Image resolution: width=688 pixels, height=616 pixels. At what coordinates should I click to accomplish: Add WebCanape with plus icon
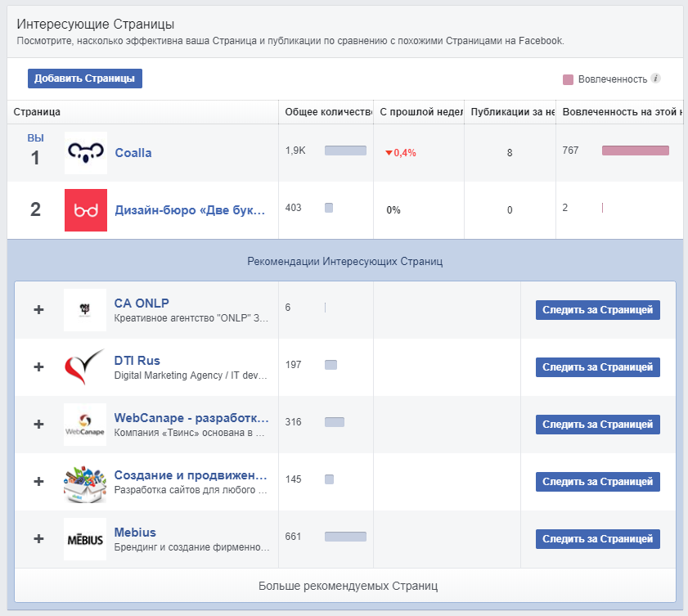coord(38,425)
